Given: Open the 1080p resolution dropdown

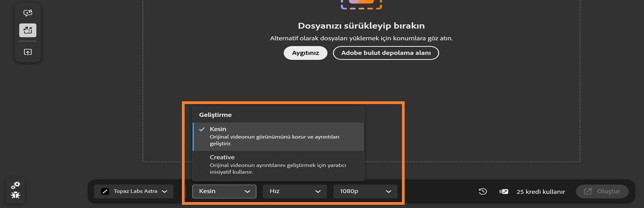Looking at the screenshot, I should 365,191.
